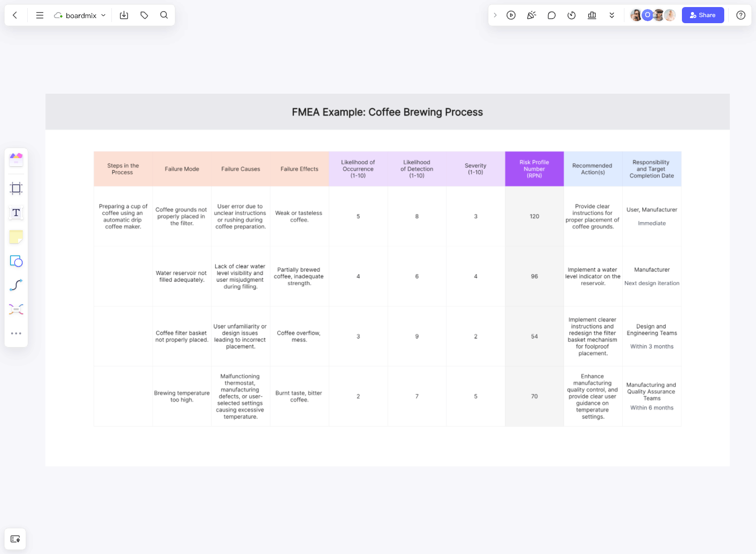The image size is (756, 554).
Task: Click the RPN value 54 cell
Action: pyautogui.click(x=534, y=336)
